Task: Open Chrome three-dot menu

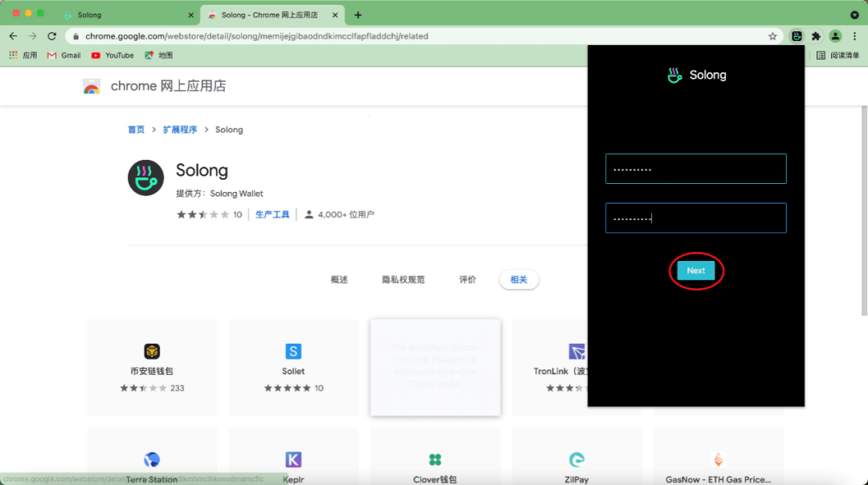Action: 854,36
